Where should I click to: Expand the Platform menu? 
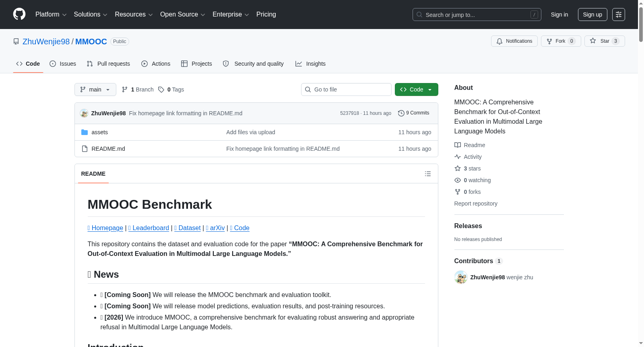tap(51, 15)
